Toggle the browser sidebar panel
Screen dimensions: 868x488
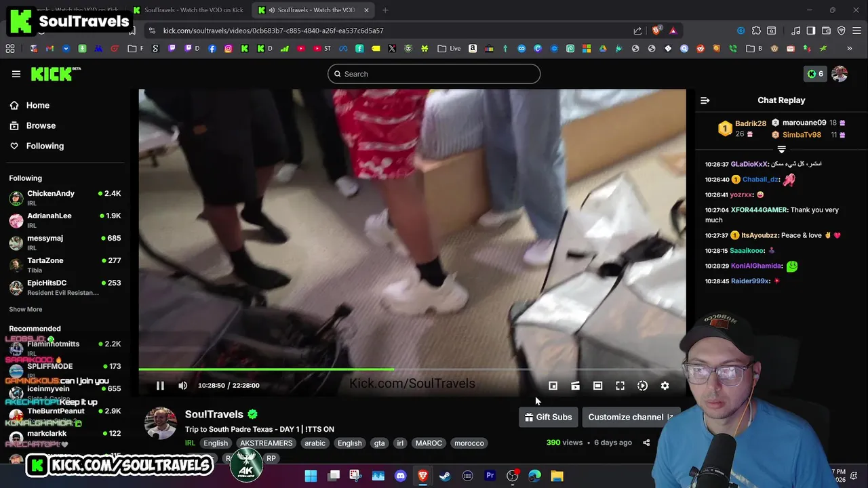point(811,30)
